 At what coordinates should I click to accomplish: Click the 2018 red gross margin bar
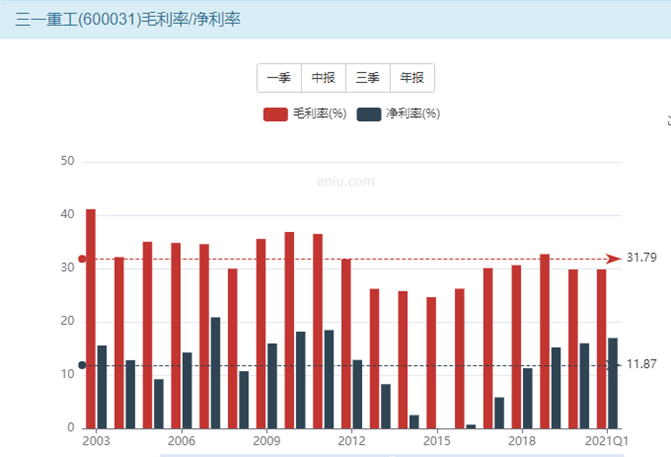coord(516,347)
